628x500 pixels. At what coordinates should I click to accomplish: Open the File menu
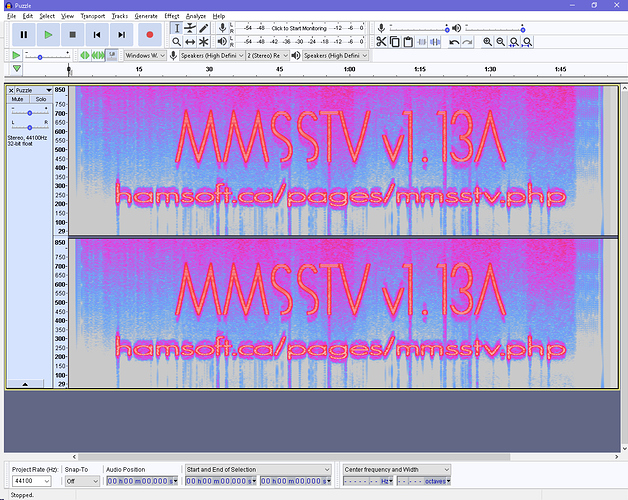click(x=12, y=16)
